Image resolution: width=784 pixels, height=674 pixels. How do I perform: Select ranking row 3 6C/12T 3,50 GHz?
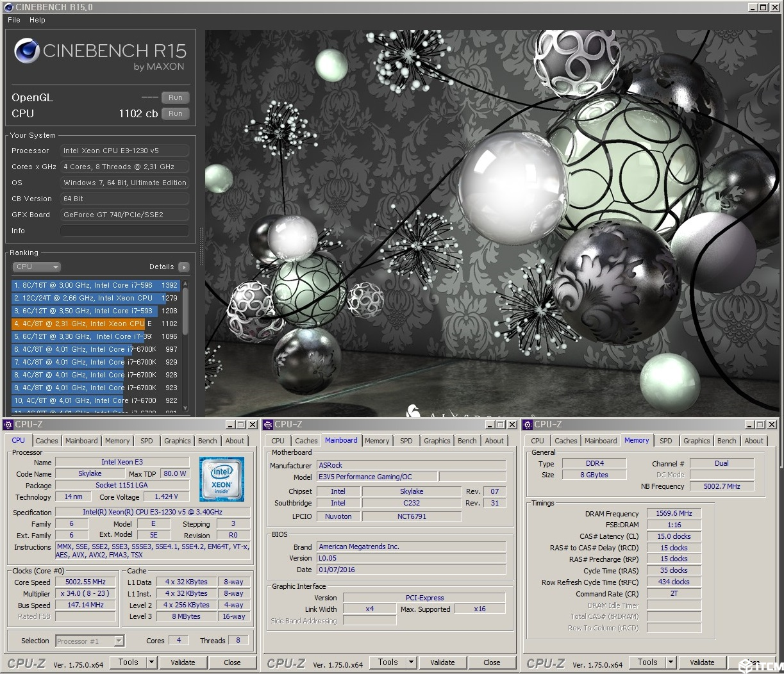(96, 311)
